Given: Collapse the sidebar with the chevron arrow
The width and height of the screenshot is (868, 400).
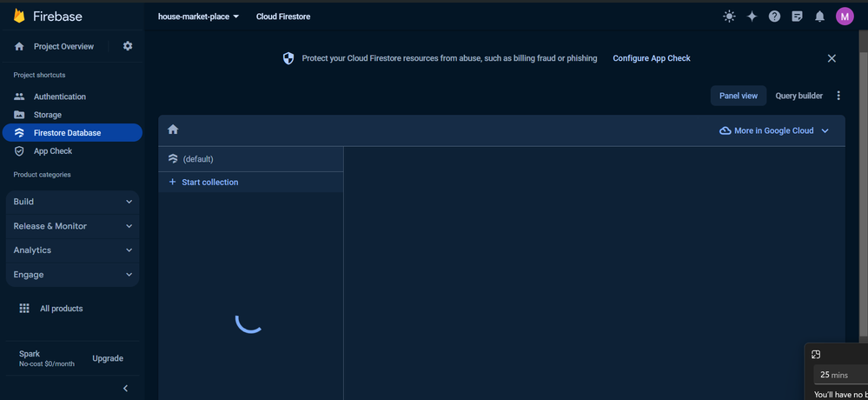Looking at the screenshot, I should coord(125,389).
